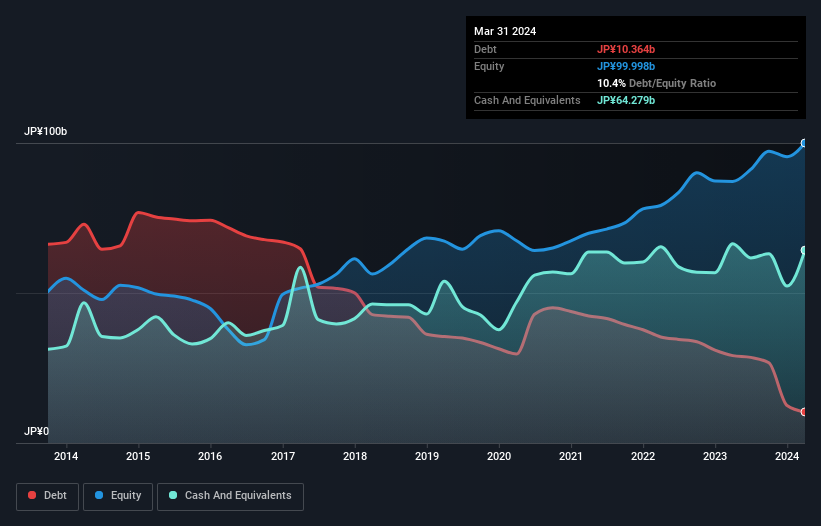Click the red Debt endpoint marker
The height and width of the screenshot is (526, 821).
[804, 412]
